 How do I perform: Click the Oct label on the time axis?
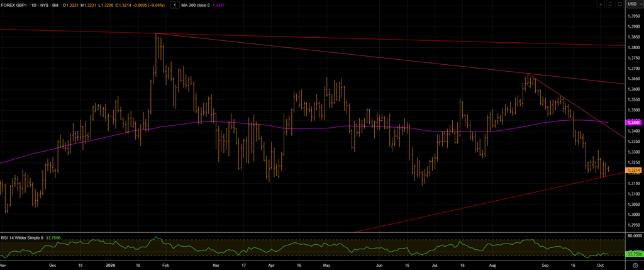(x=600, y=265)
